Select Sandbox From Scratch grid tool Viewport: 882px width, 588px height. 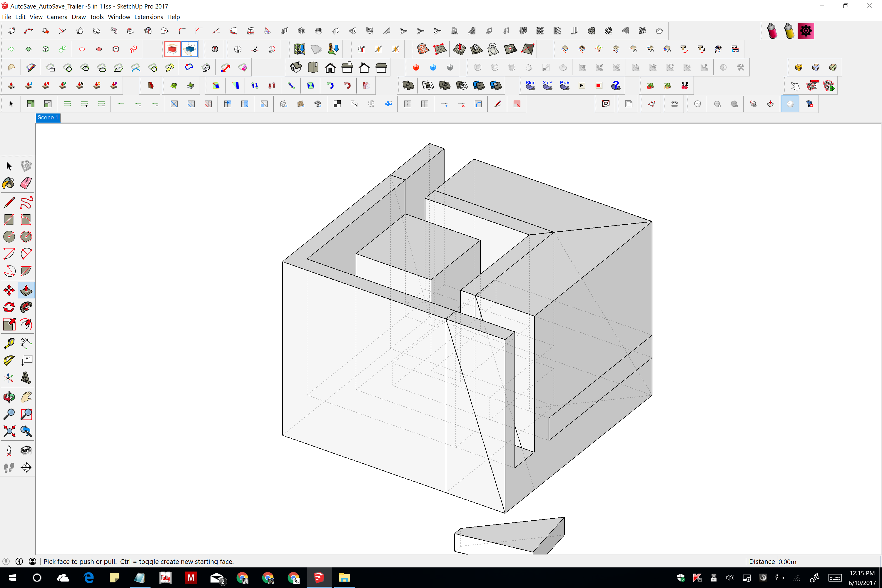440,49
